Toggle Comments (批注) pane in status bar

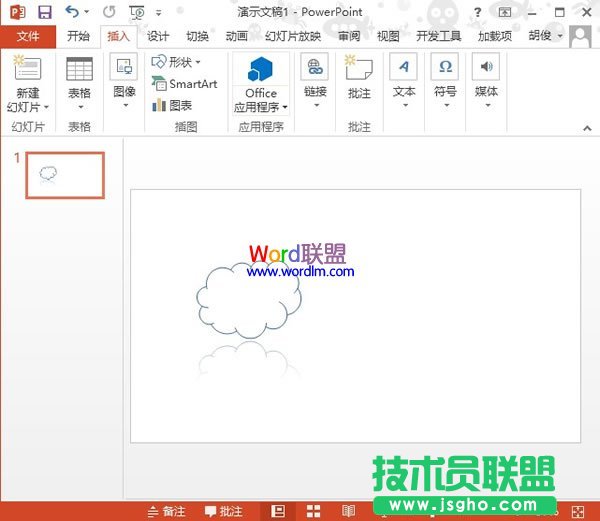223,511
